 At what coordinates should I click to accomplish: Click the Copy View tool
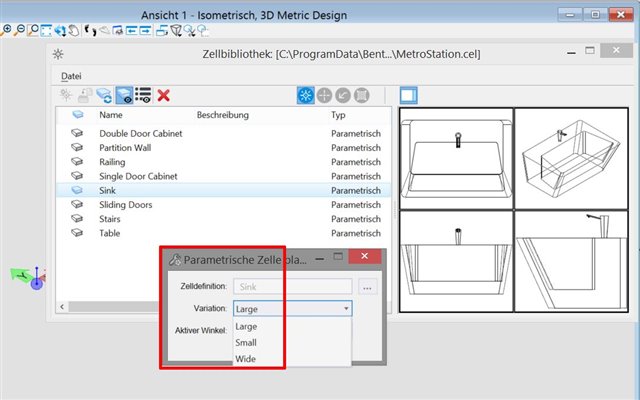162,31
